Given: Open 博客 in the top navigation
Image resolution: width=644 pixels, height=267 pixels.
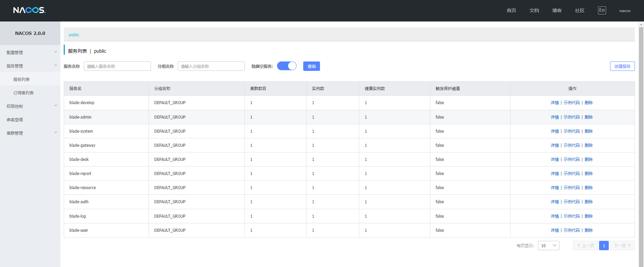Looking at the screenshot, I should click(557, 10).
